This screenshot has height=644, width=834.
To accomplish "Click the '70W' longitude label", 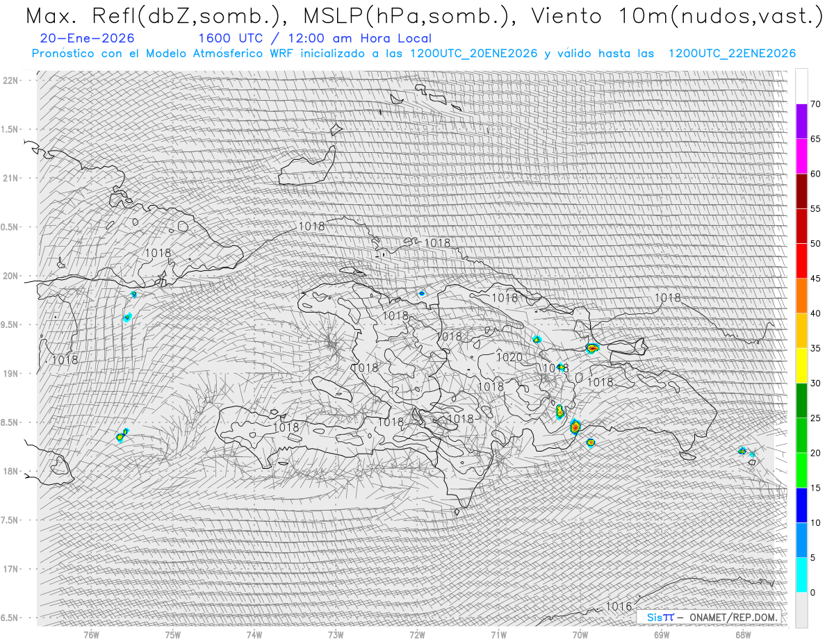I will pos(580,634).
